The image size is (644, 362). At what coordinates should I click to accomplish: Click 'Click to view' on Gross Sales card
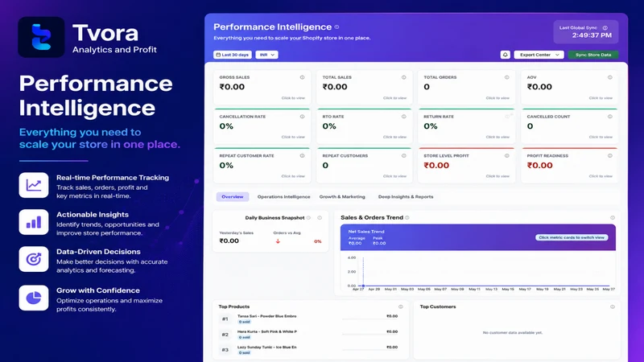[x=293, y=98]
